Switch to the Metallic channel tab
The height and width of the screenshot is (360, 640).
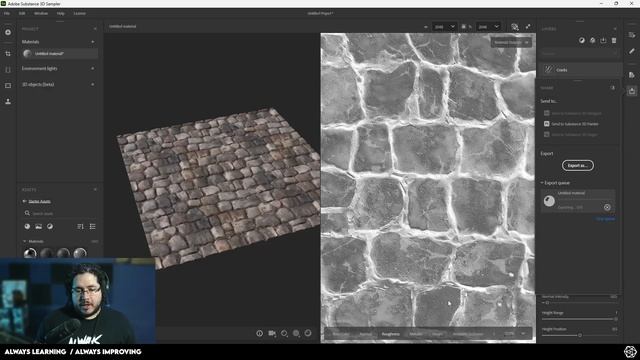coord(416,334)
